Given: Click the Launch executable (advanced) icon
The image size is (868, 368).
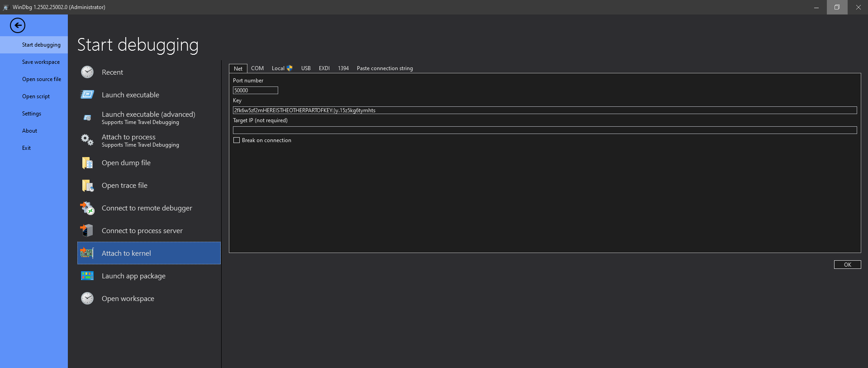Looking at the screenshot, I should [x=87, y=118].
